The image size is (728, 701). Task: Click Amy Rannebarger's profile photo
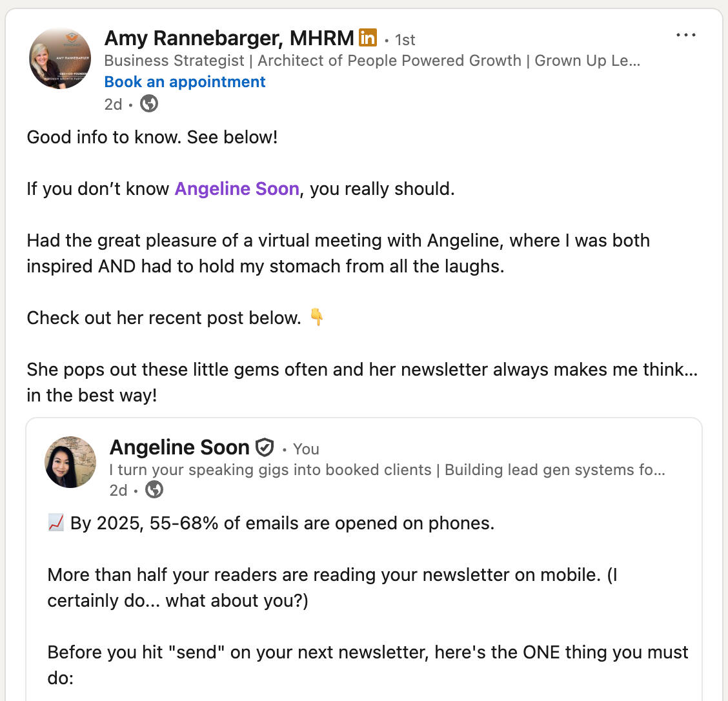(x=60, y=58)
